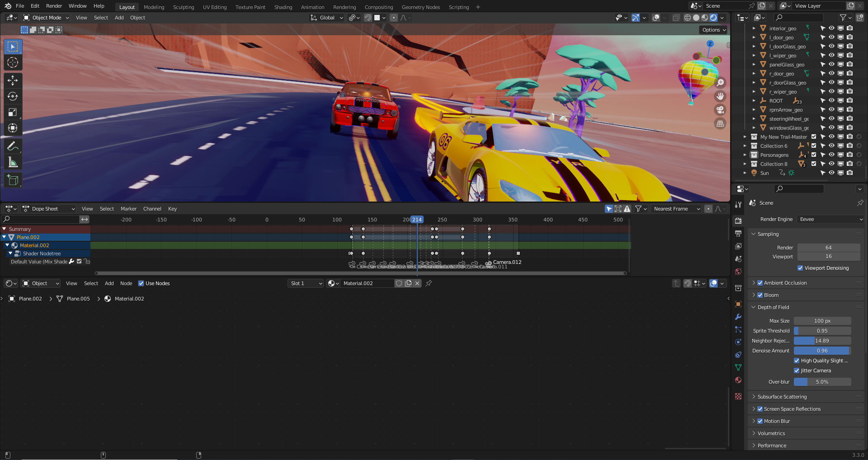Activate the Annotate pencil tool
The width and height of the screenshot is (868, 460).
click(x=13, y=146)
